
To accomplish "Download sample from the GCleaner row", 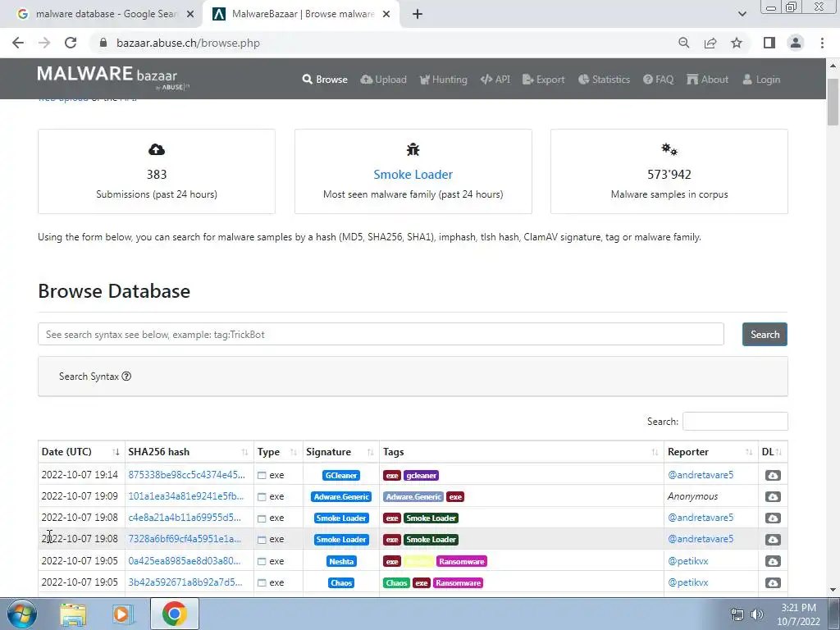I will 773,475.
